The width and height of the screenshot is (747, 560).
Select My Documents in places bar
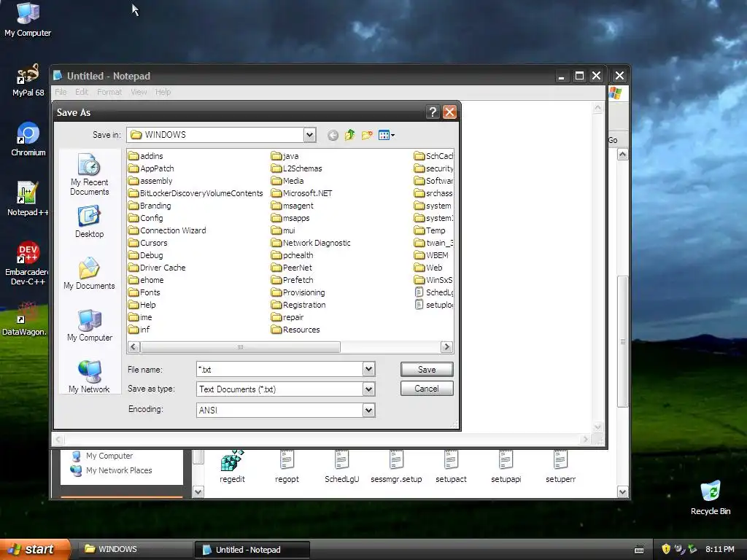89,273
